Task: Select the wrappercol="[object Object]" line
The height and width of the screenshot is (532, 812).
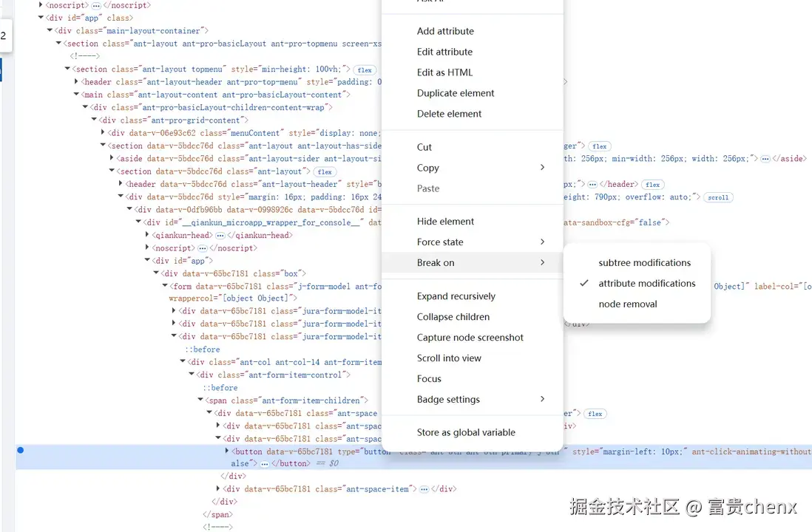Action: pyautogui.click(x=232, y=298)
